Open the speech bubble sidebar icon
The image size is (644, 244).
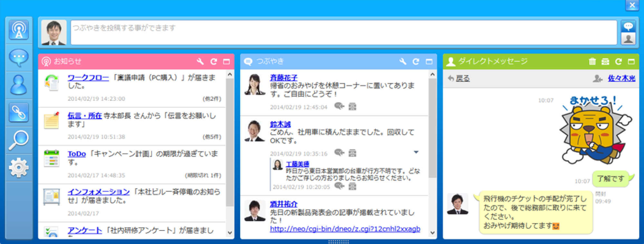pos(19,58)
